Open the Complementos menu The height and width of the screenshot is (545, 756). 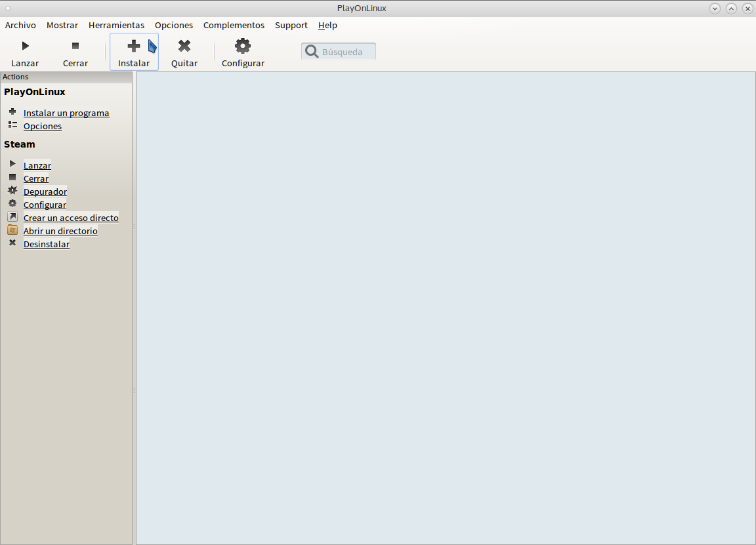click(234, 25)
